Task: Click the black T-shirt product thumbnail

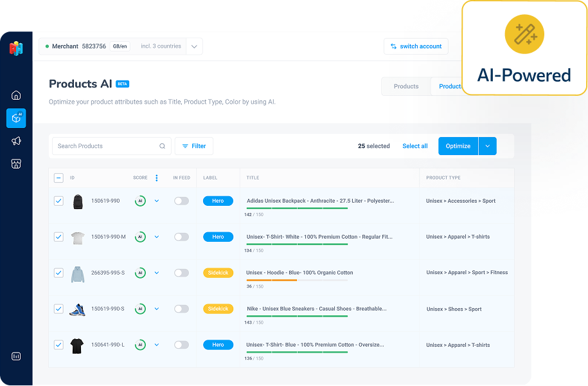Action: (x=77, y=346)
